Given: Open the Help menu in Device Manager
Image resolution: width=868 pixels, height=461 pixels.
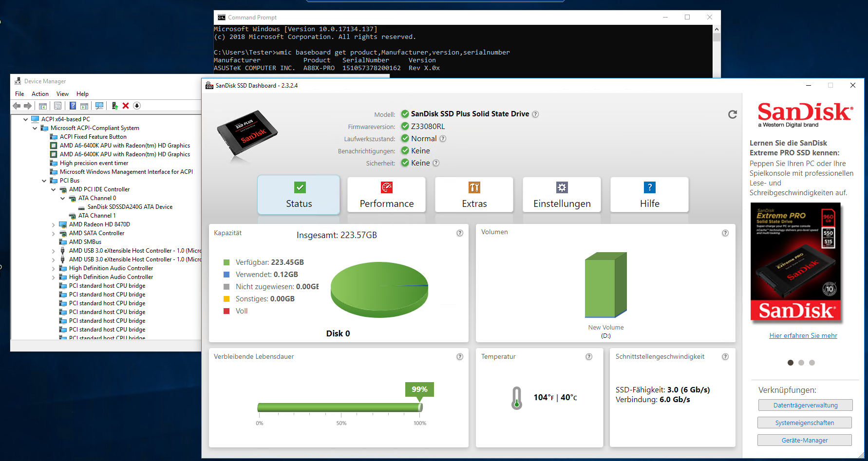Looking at the screenshot, I should tap(82, 94).
